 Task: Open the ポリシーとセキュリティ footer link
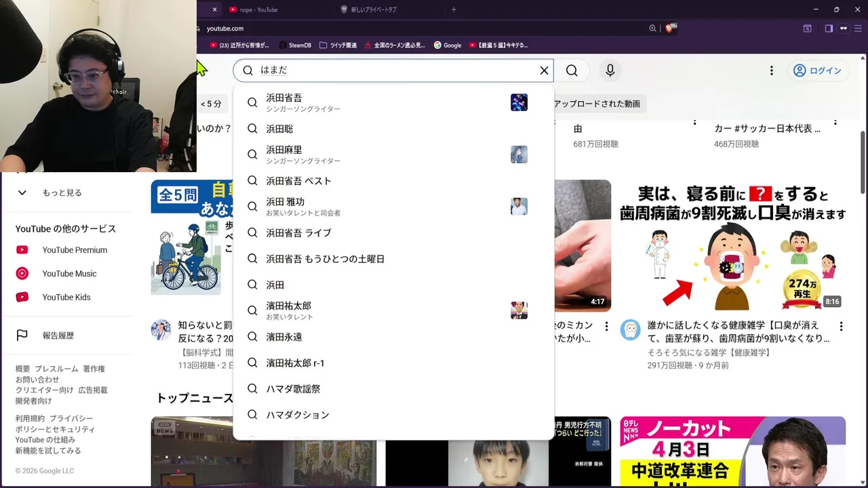[x=55, y=429]
